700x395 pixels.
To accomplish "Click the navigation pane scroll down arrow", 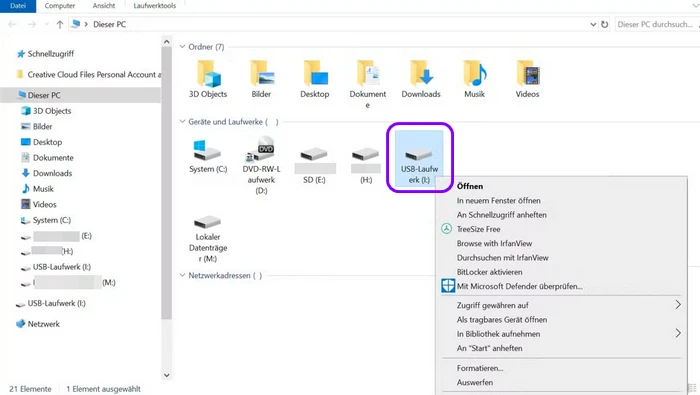I will [167, 375].
